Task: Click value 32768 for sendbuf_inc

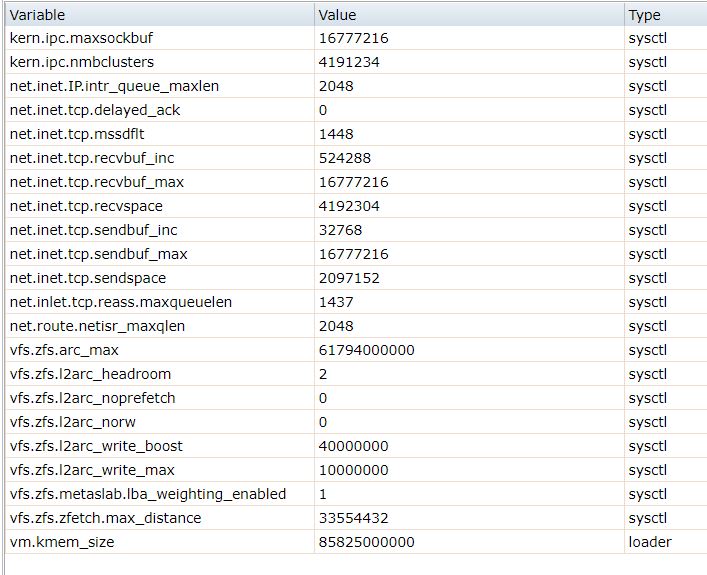Action: (x=340, y=230)
